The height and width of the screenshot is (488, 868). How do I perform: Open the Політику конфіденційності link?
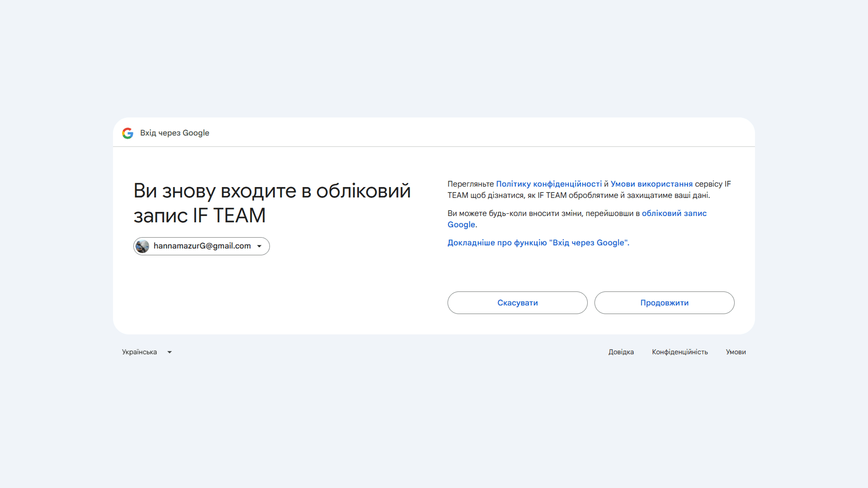tap(549, 184)
